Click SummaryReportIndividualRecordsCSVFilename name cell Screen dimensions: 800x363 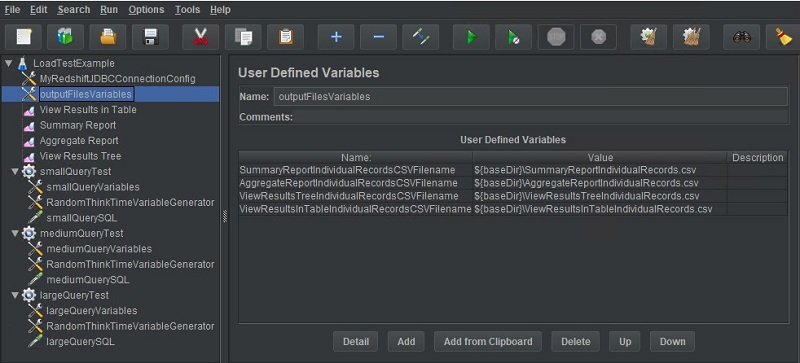[x=356, y=170]
